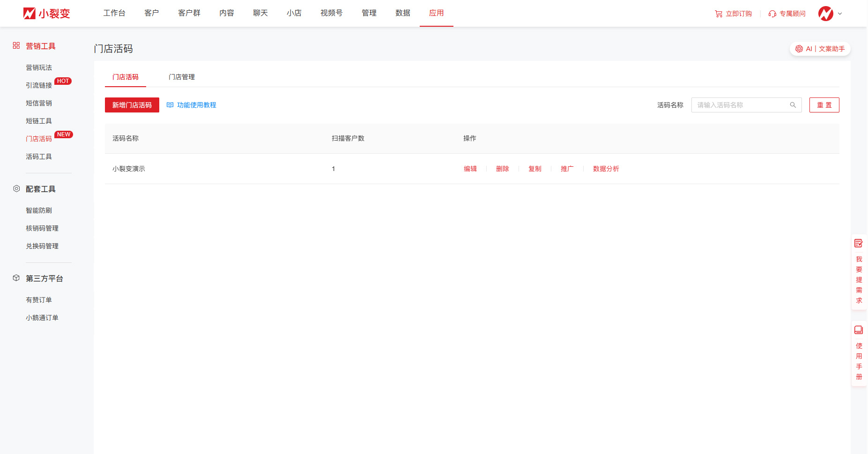Click the 小裂变 logo icon

click(x=30, y=14)
